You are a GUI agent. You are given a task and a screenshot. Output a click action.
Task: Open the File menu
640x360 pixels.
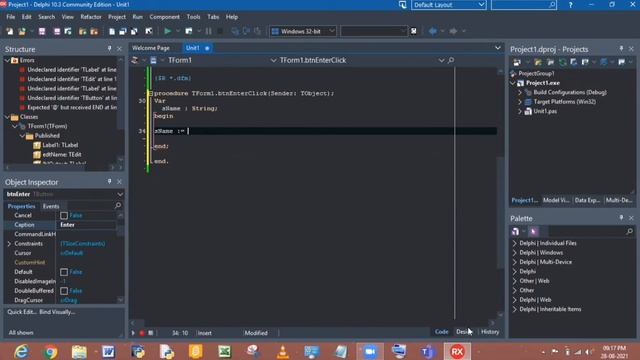pos(11,17)
